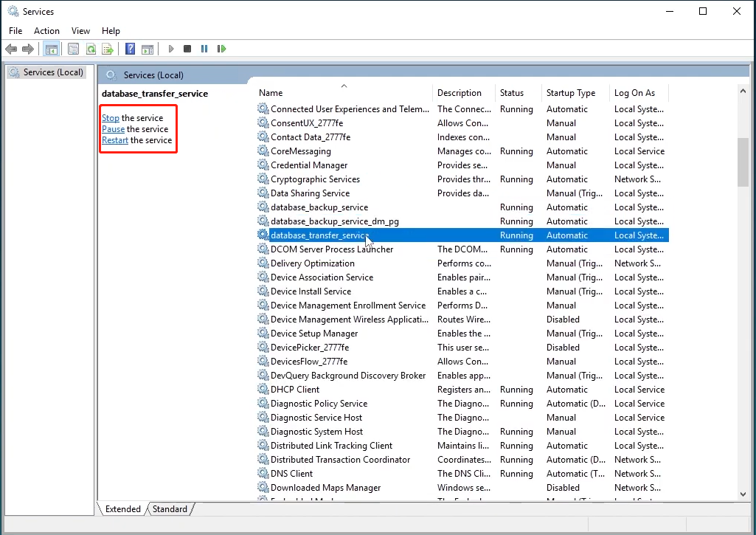Select the DevicePicker_2777fe service
This screenshot has width=756, height=535.
[x=462, y=347]
